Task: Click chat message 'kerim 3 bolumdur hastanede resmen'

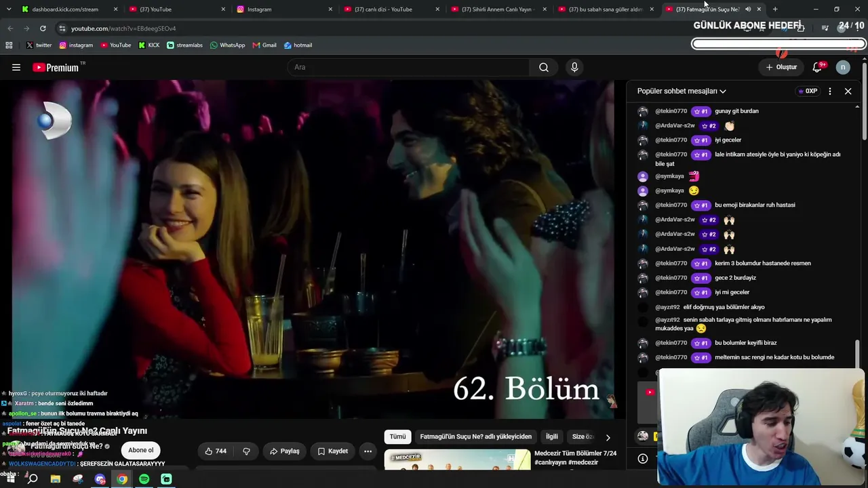Action: 763,264
